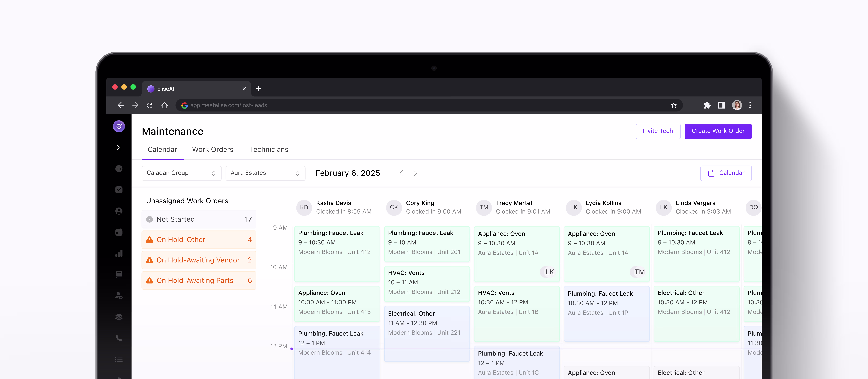Image resolution: width=868 pixels, height=379 pixels.
Task: Open Tracy Martel's HVAC: Vents Unit 1B order
Action: tap(517, 314)
